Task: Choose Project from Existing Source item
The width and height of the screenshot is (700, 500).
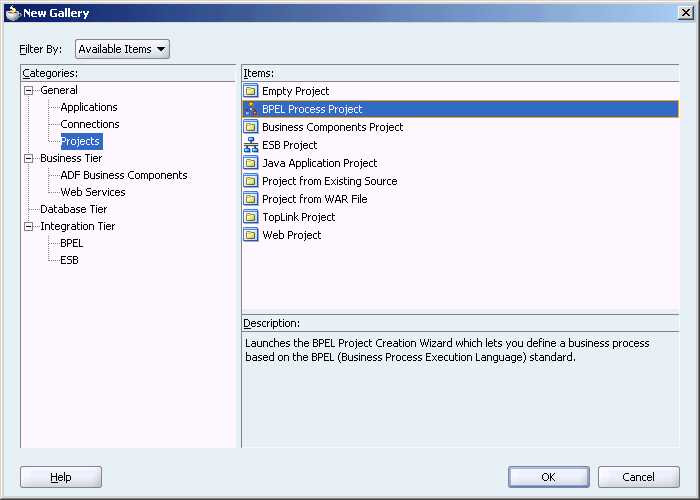Action: [x=460, y=181]
